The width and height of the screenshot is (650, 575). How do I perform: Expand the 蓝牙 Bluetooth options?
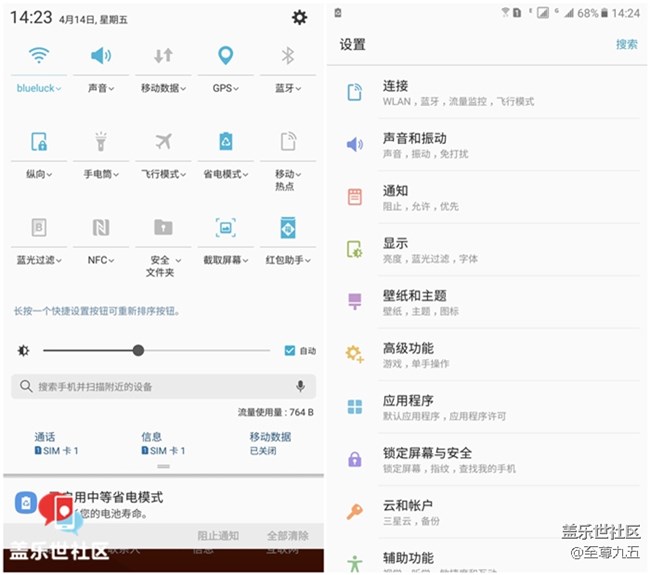tap(288, 88)
